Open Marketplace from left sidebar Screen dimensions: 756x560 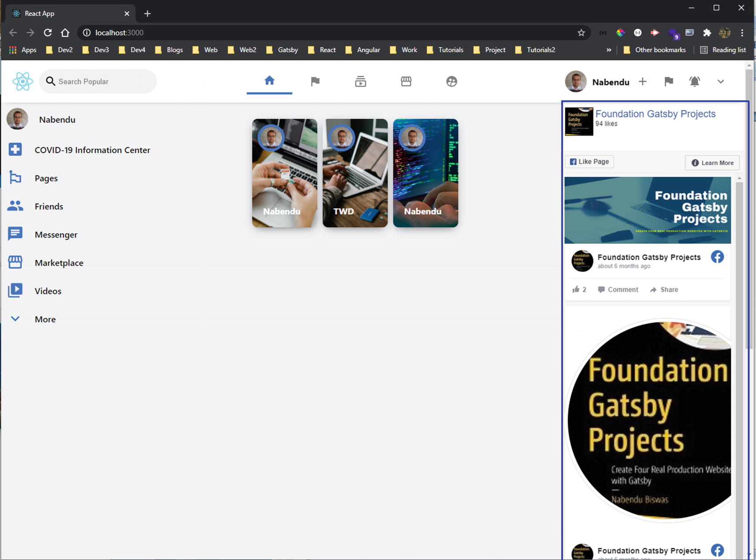(59, 263)
